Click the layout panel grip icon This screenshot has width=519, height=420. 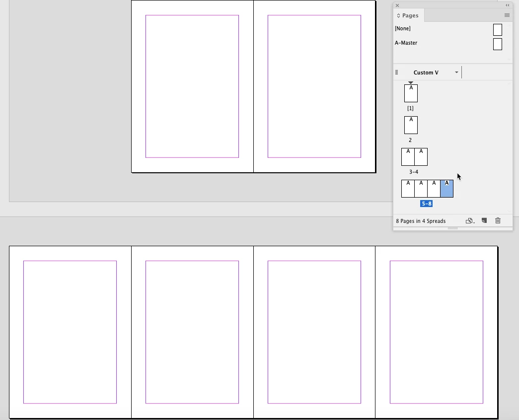point(396,72)
